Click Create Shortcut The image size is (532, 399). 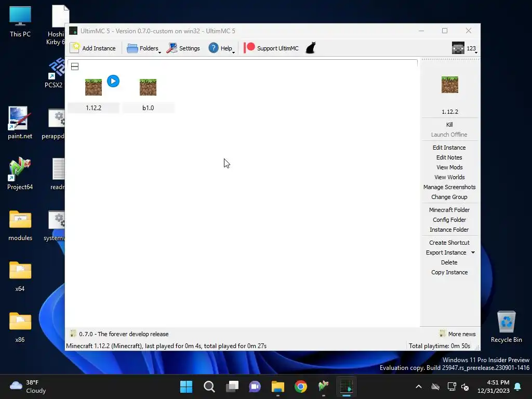click(449, 243)
